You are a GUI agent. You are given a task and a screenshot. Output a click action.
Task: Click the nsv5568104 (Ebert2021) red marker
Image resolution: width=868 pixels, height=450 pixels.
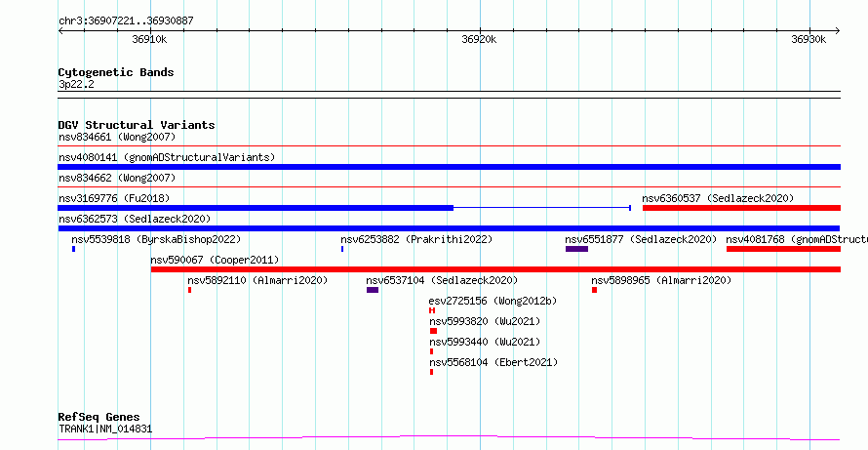pyautogui.click(x=432, y=372)
